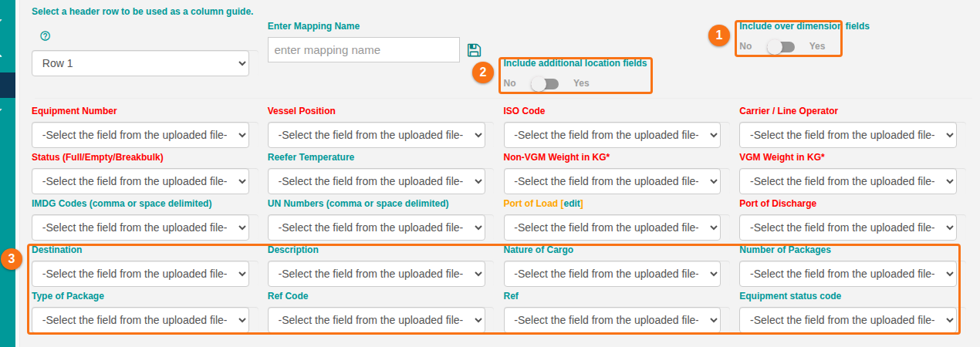Screen dimensions: 980x347
Task: Click the Enter Mapping Name label
Action: click(314, 26)
